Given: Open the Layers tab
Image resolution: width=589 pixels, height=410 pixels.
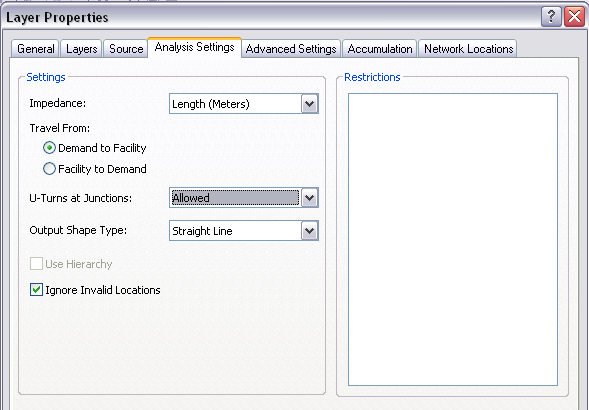Looking at the screenshot, I should coord(81,49).
